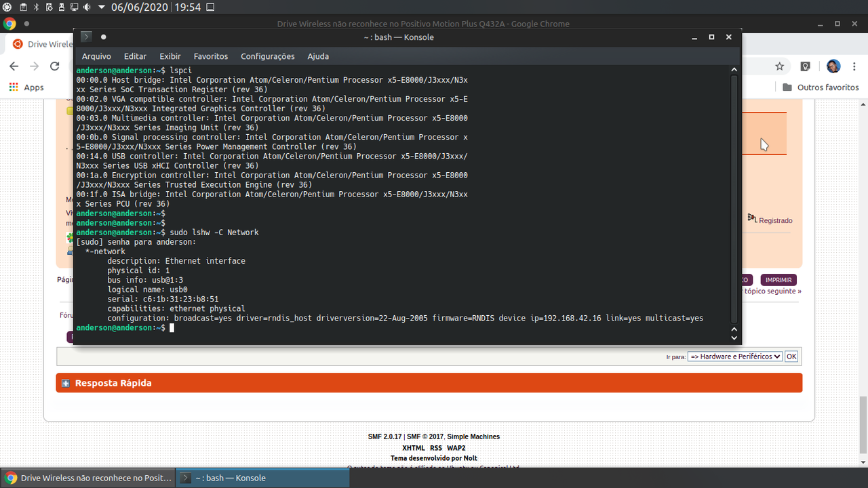Open the Chrome three-dot menu

coord(855,66)
